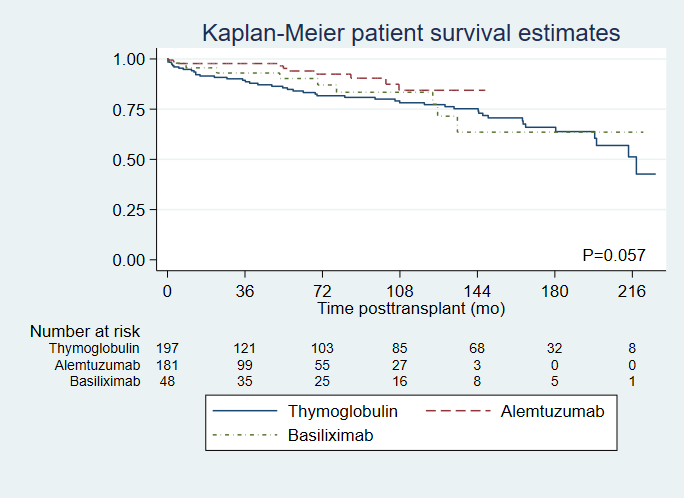The width and height of the screenshot is (684, 498).
Task: Click the green dash-dot Basiliximab legend line
Action: [x=244, y=435]
